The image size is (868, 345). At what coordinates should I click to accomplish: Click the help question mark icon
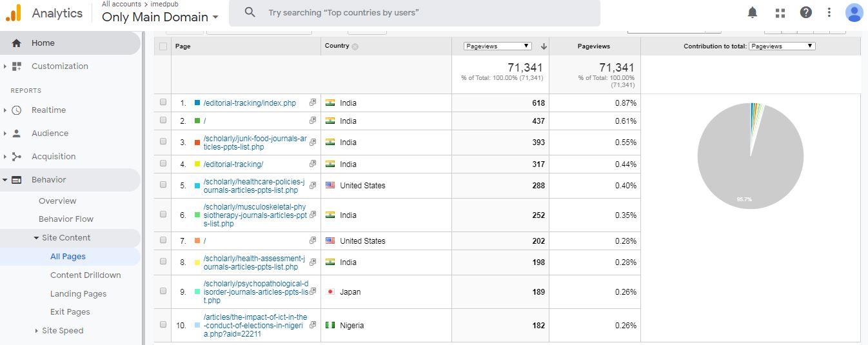pyautogui.click(x=805, y=13)
